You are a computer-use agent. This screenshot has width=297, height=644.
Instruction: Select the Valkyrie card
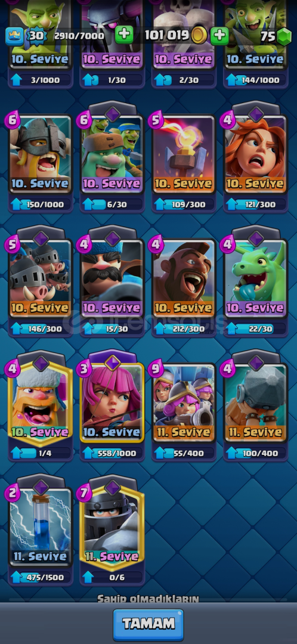coord(255,154)
